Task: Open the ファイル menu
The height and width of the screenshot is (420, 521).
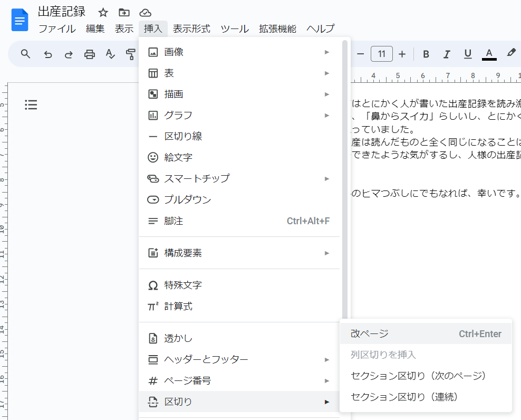Action: coord(57,29)
